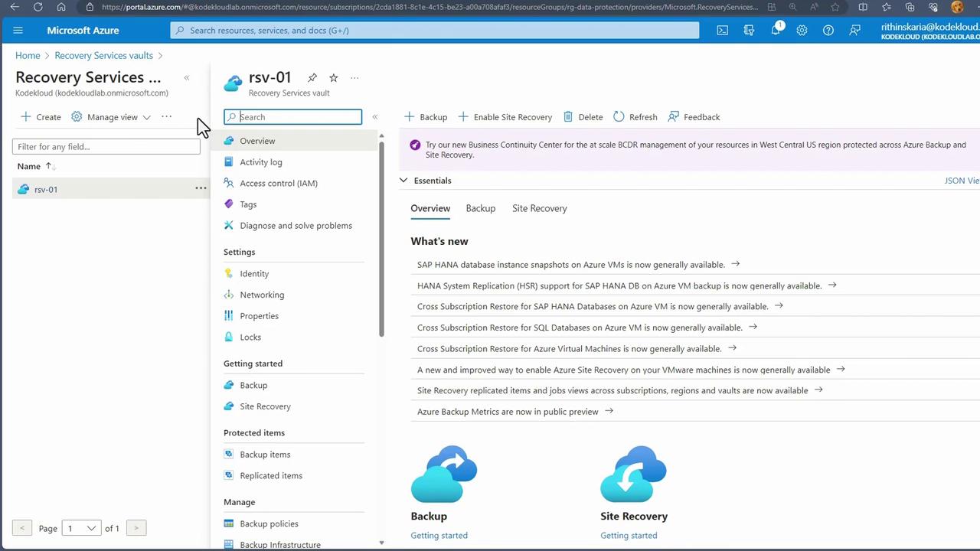
Task: Refresh the vault overview
Action: coord(635,117)
